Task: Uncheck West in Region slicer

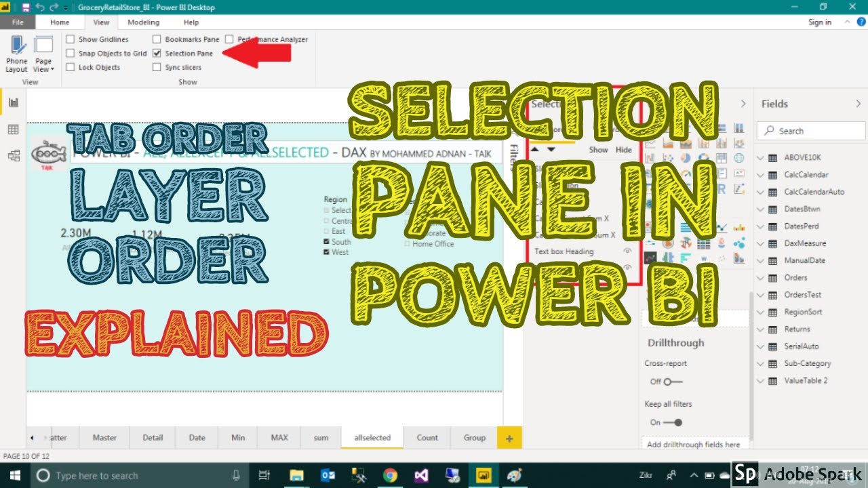Action: (x=327, y=252)
